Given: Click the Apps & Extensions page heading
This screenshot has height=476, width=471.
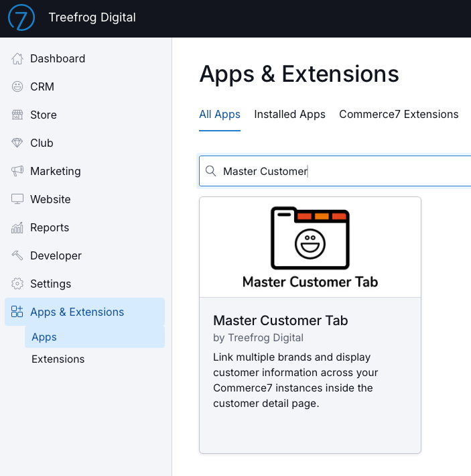Looking at the screenshot, I should pyautogui.click(x=299, y=74).
